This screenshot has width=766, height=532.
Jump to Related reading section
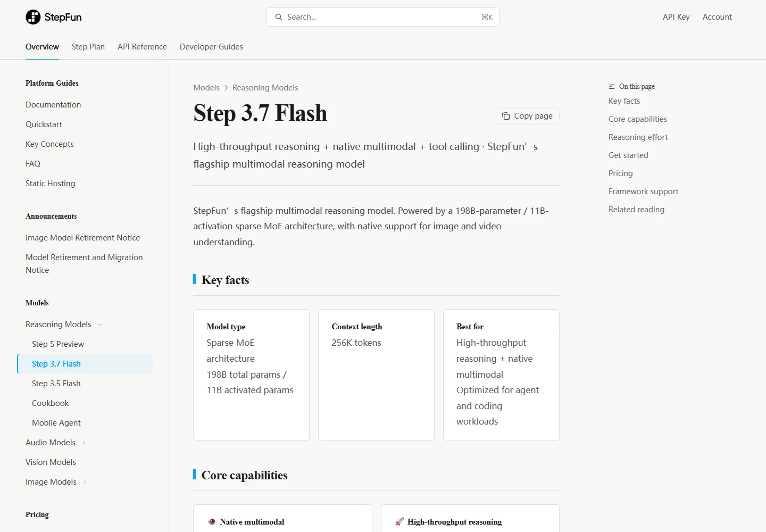point(636,210)
